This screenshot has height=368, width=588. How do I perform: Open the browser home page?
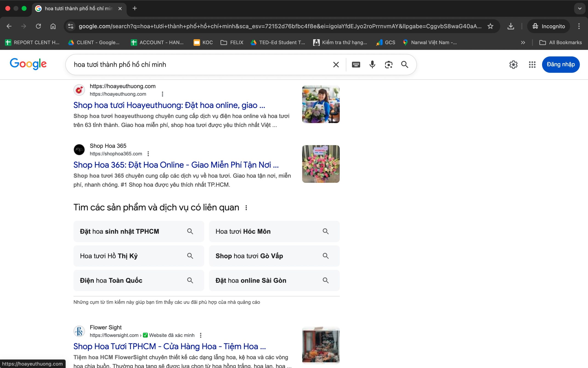[53, 26]
